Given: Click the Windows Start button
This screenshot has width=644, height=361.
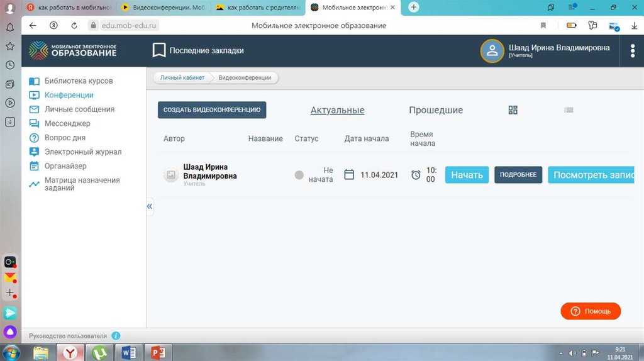Looking at the screenshot, I should [11, 353].
